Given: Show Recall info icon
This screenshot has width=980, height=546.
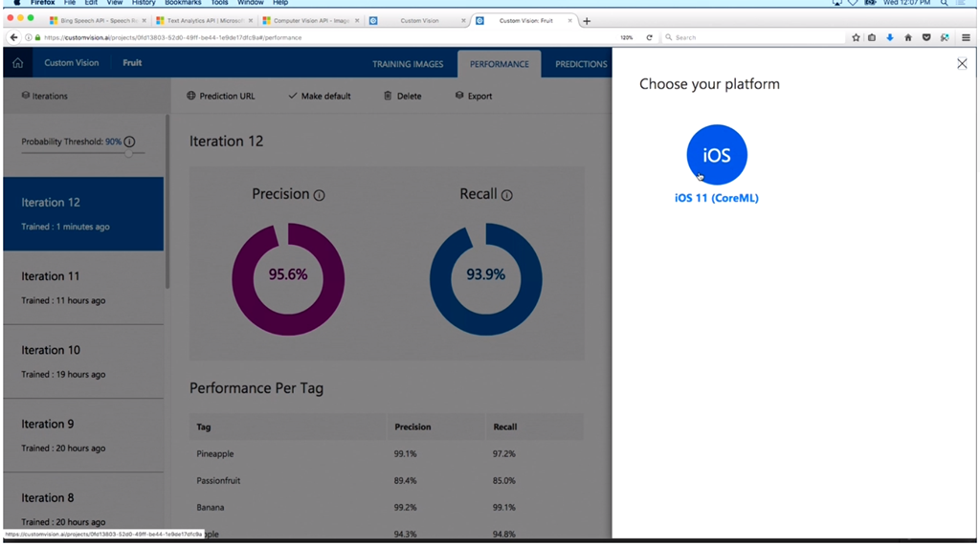Looking at the screenshot, I should point(507,195).
